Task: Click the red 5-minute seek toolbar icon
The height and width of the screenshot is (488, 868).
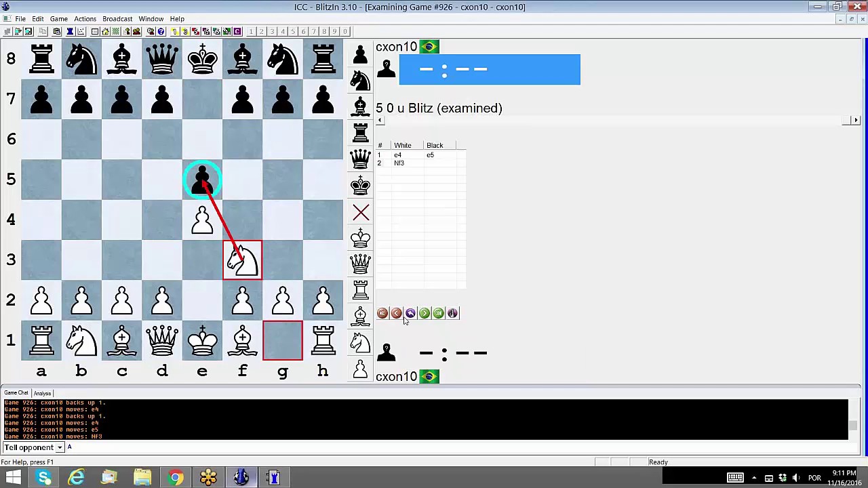Action: coord(196,31)
